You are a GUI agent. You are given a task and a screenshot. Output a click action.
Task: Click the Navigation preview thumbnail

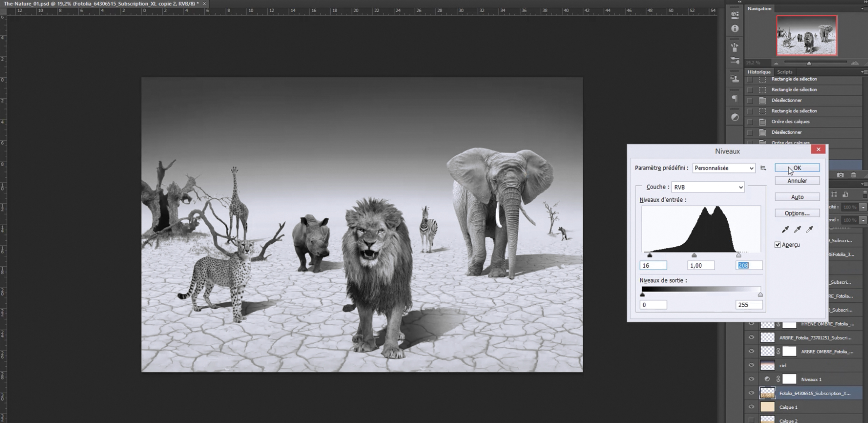pos(807,35)
